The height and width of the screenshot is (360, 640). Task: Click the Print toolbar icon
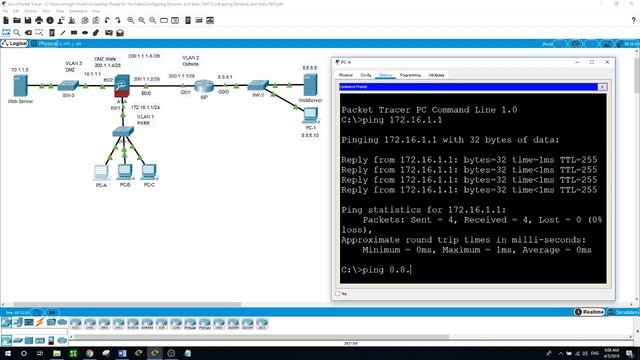(39, 20)
